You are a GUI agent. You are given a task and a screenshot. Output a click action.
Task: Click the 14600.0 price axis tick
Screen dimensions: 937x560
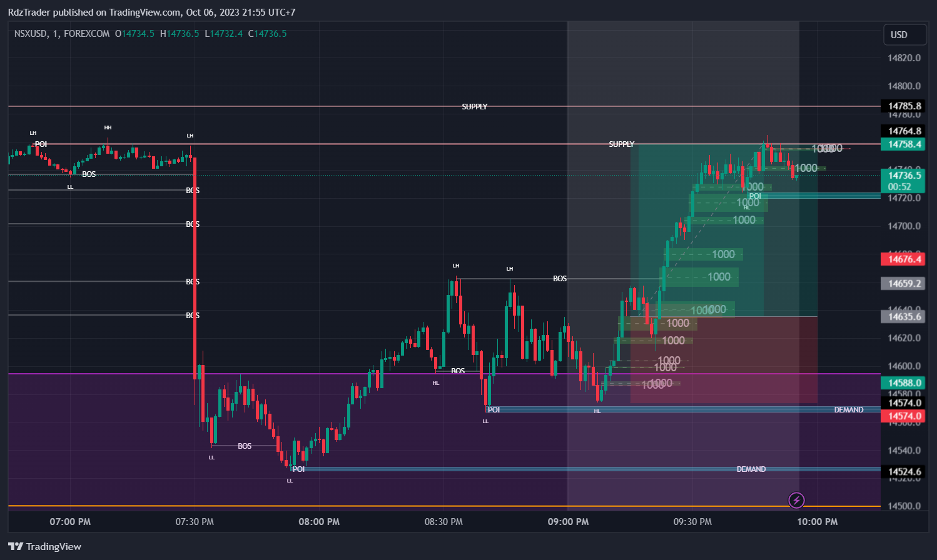[904, 366]
